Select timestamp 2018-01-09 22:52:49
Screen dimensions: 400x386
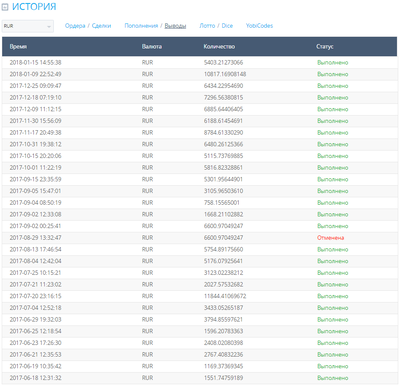35,74
